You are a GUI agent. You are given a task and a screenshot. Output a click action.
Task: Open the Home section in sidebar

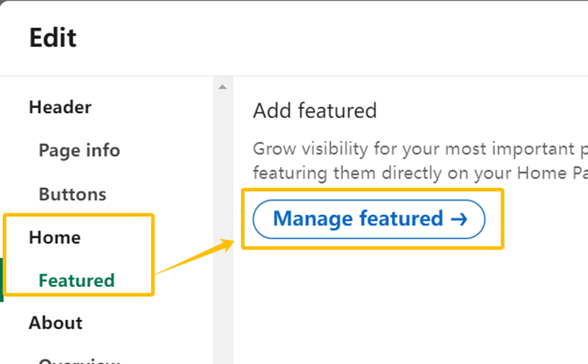pyautogui.click(x=55, y=237)
